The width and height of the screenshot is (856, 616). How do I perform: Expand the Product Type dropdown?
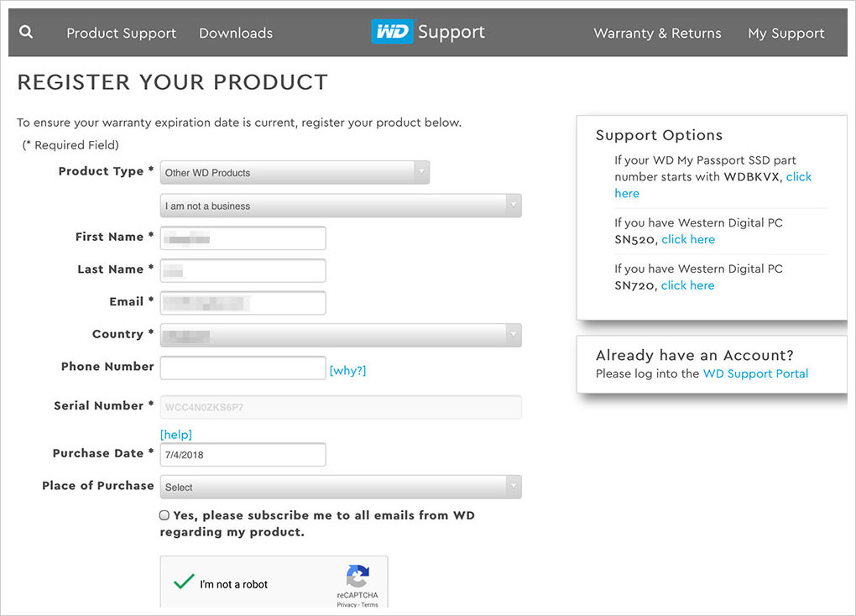coord(295,173)
